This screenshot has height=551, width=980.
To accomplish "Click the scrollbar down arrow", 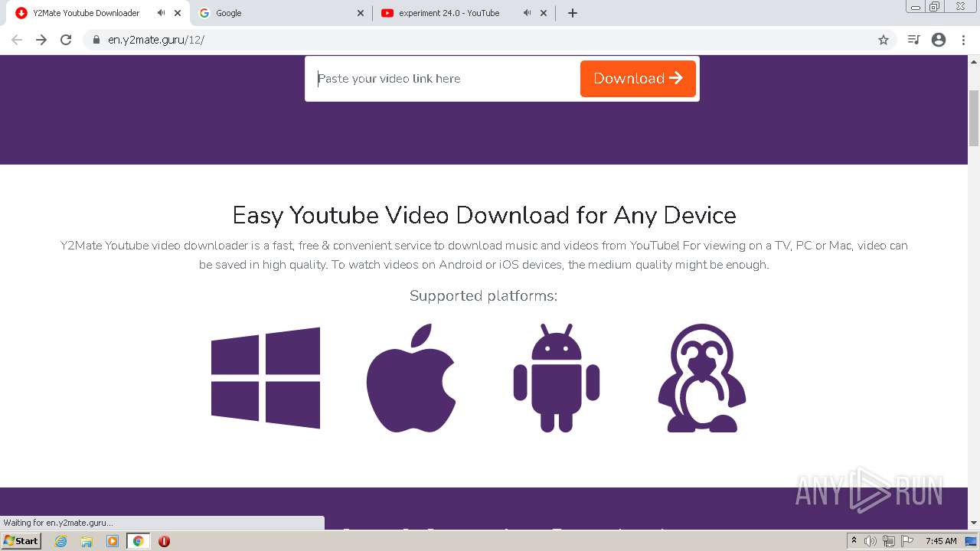I will click(974, 523).
